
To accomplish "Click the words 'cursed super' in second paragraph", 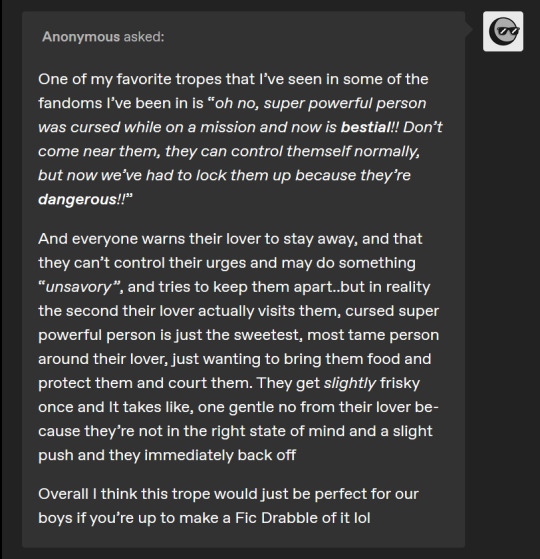I will coord(392,311).
